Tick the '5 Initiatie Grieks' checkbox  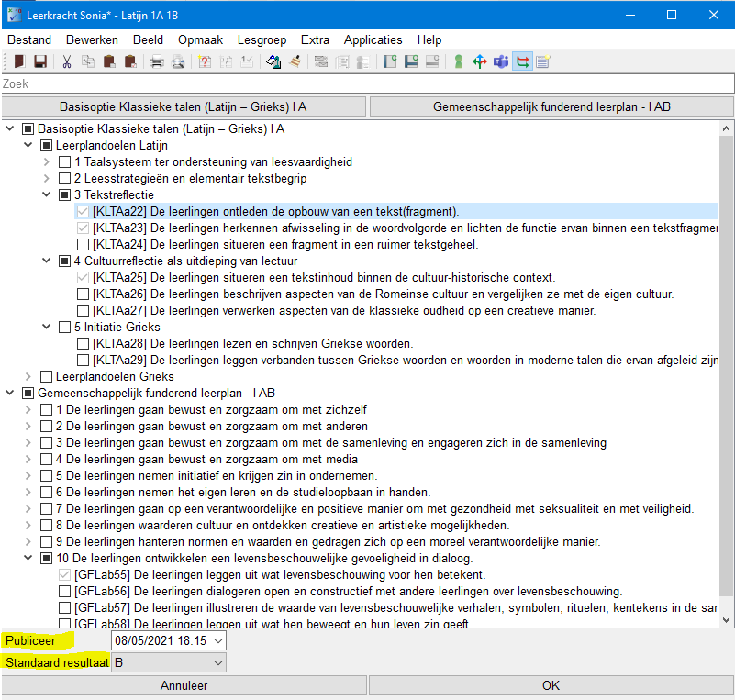click(x=64, y=327)
